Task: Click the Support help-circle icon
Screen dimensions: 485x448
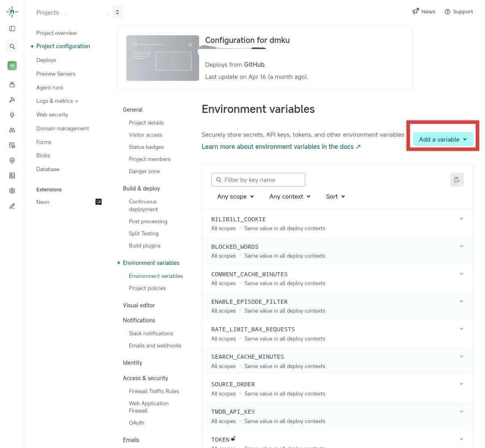Action: coord(447,12)
